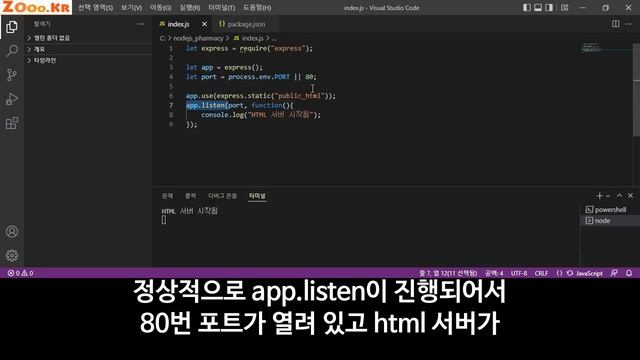Click console.log line 8 in editor
The image size is (640, 360).
pos(261,115)
